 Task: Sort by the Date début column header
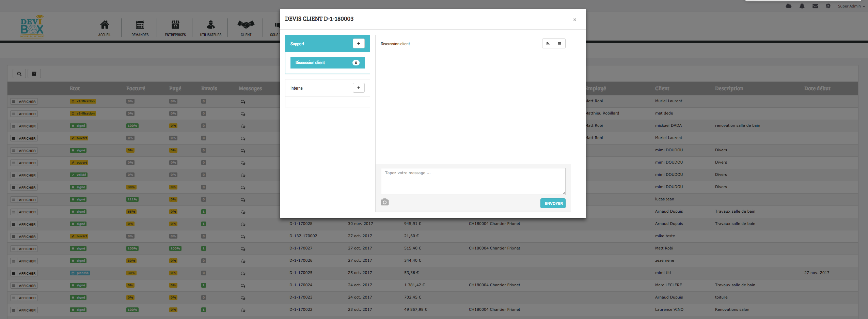(817, 88)
